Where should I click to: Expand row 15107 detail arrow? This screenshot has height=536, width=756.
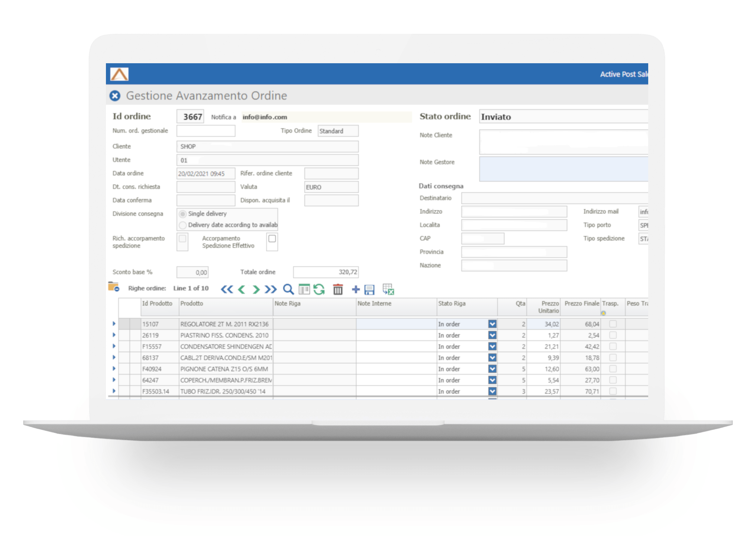coord(114,324)
